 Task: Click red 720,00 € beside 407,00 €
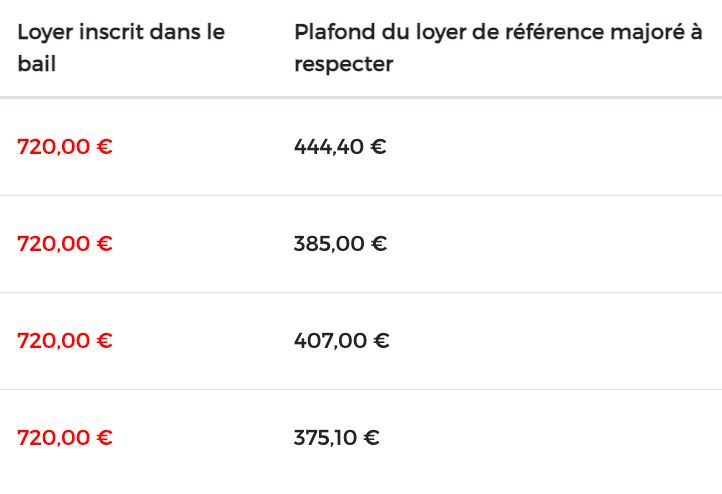[65, 341]
